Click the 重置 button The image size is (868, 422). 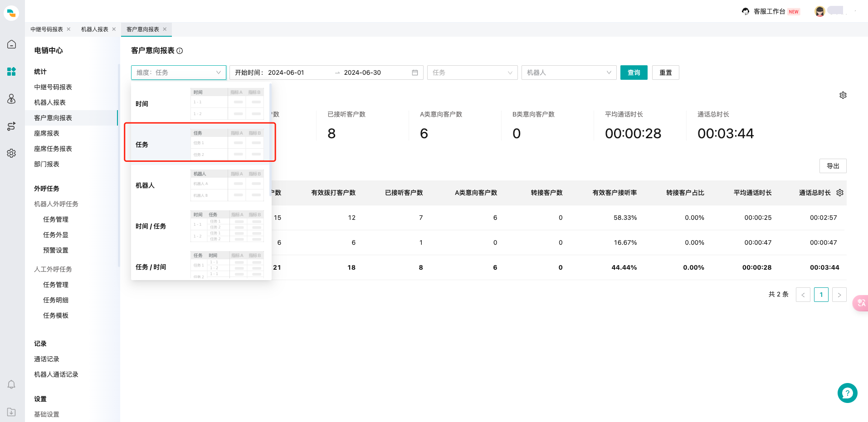coord(665,73)
